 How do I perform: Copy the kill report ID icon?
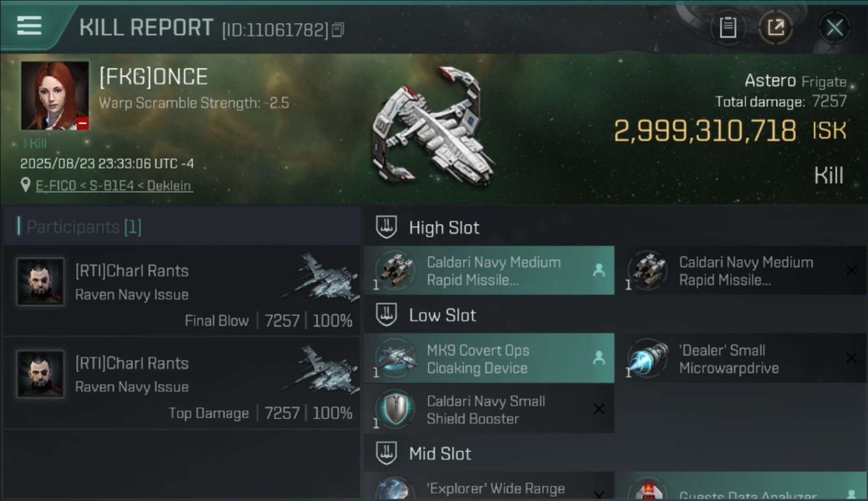tap(338, 29)
